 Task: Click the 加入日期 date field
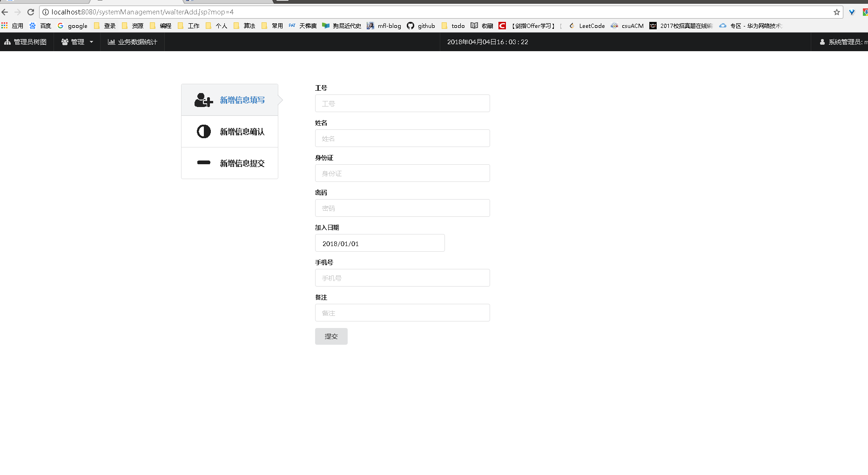pyautogui.click(x=380, y=243)
